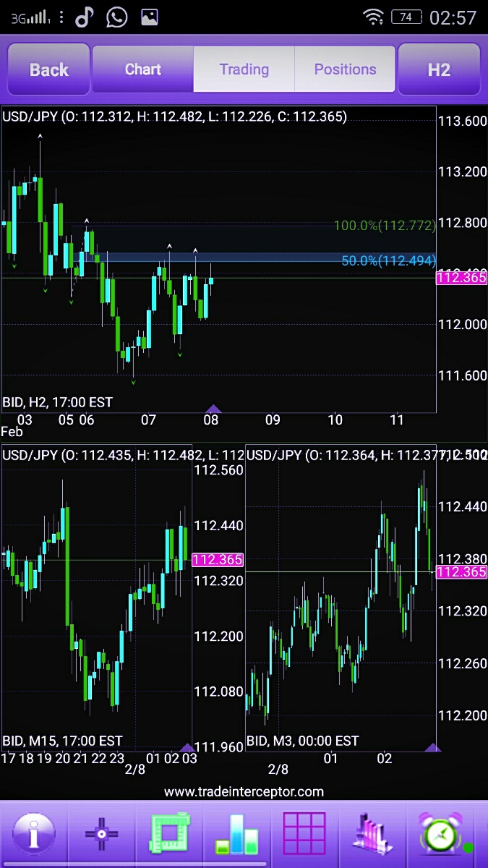Open the Trading tab
This screenshot has width=488, height=868.
244,69
